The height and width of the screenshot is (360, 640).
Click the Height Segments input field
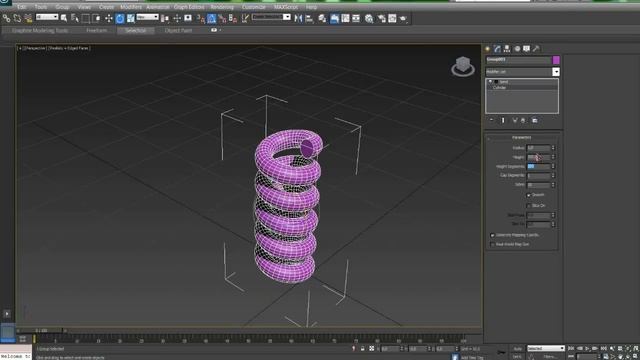click(538, 167)
